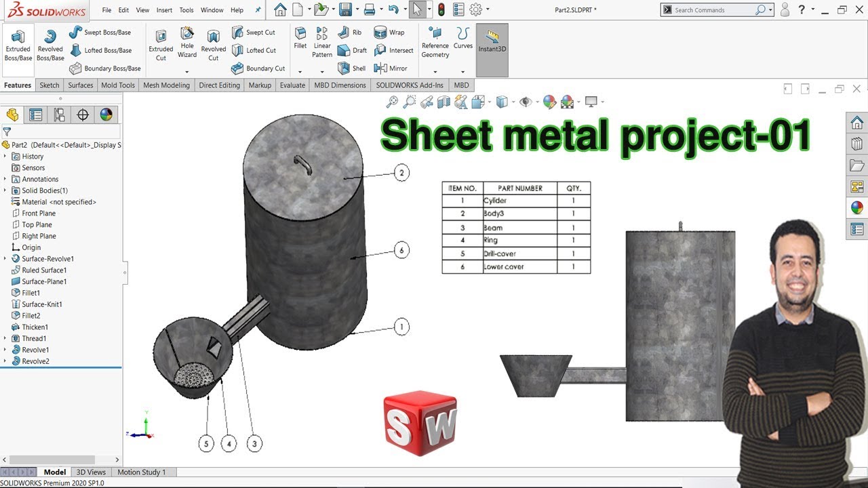Click the Search Commands field

[x=714, y=10]
